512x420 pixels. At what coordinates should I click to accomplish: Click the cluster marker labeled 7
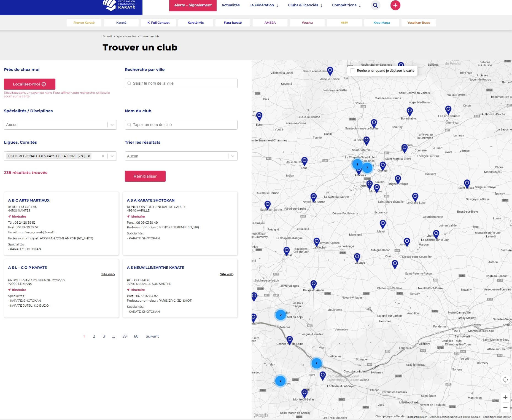[x=367, y=168]
